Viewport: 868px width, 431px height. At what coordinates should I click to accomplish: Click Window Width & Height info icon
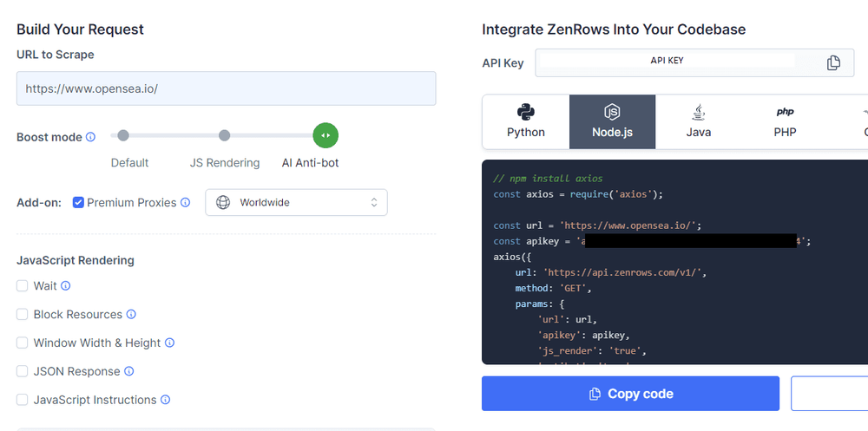(x=170, y=343)
